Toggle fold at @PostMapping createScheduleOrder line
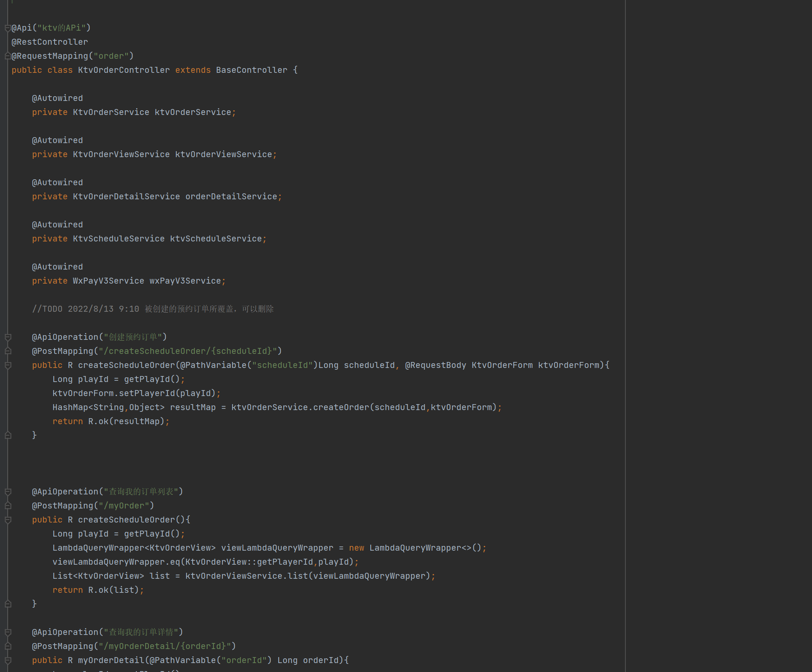812x672 pixels. pos(8,351)
